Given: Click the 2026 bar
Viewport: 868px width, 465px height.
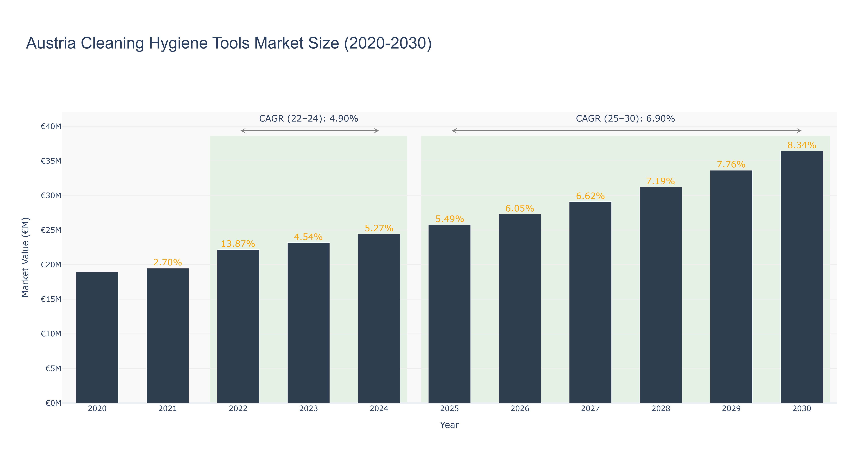Looking at the screenshot, I should tap(520, 309).
